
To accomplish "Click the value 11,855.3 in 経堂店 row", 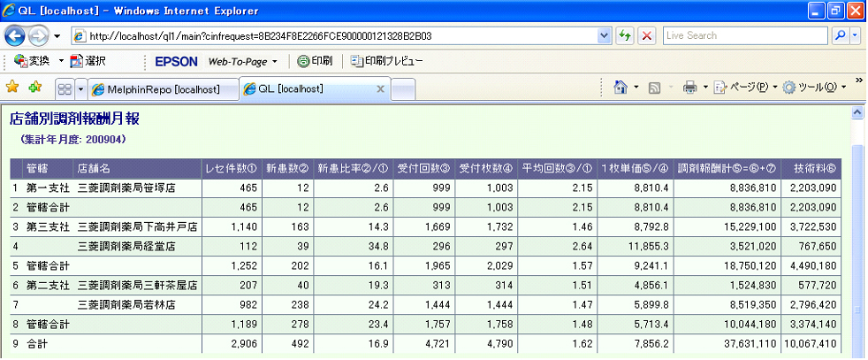I will pos(650,247).
